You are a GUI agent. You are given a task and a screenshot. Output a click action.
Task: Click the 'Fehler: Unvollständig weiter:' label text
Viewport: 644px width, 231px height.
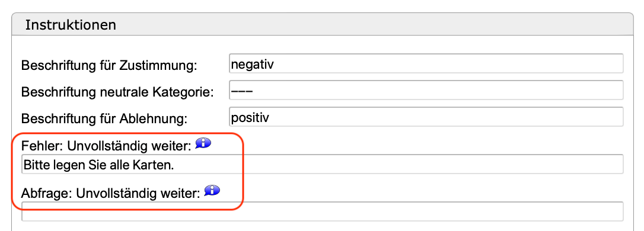click(106, 146)
